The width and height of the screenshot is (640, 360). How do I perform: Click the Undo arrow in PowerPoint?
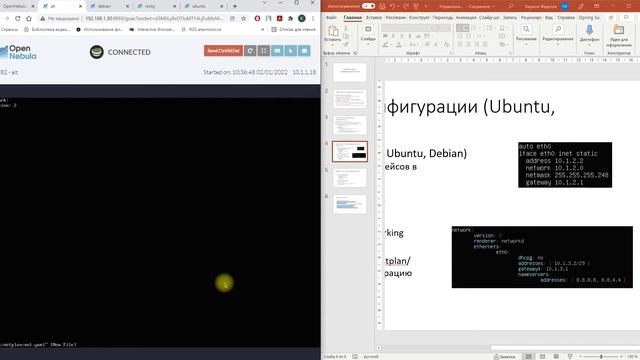(393, 6)
